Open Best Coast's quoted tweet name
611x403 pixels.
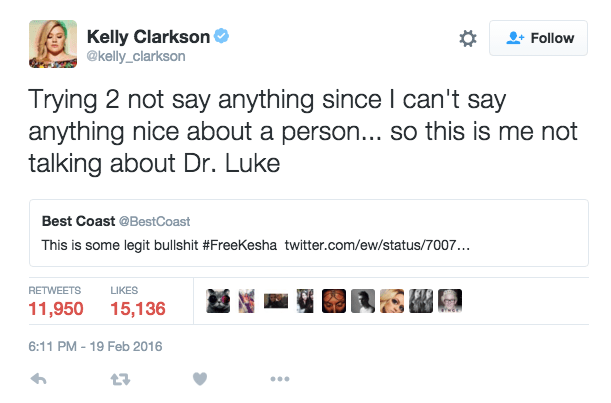point(76,221)
